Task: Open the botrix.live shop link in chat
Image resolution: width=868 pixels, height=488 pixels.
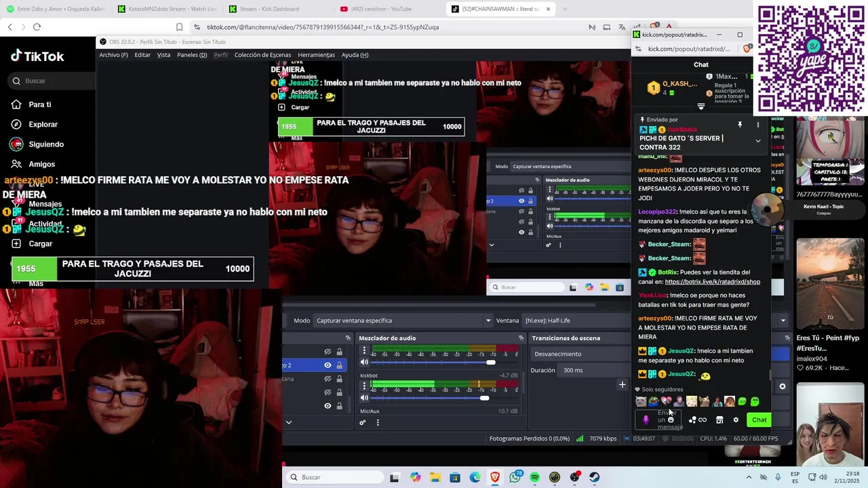Action: [x=713, y=282]
